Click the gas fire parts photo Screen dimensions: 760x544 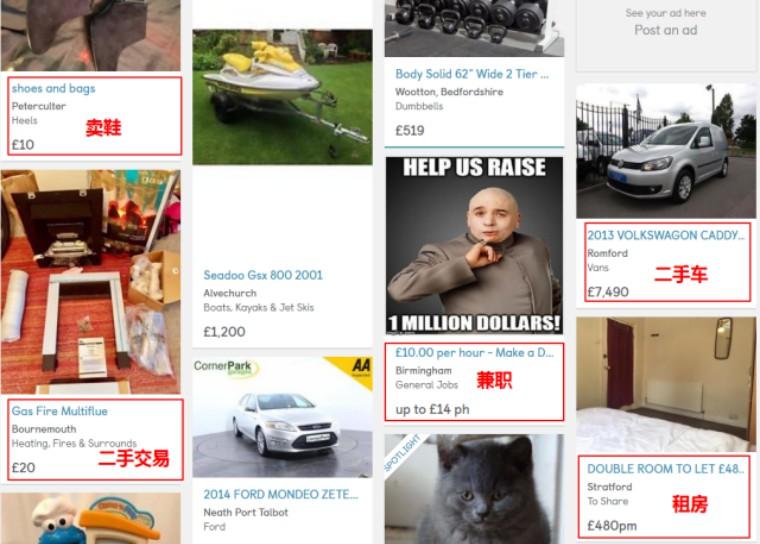click(91, 281)
